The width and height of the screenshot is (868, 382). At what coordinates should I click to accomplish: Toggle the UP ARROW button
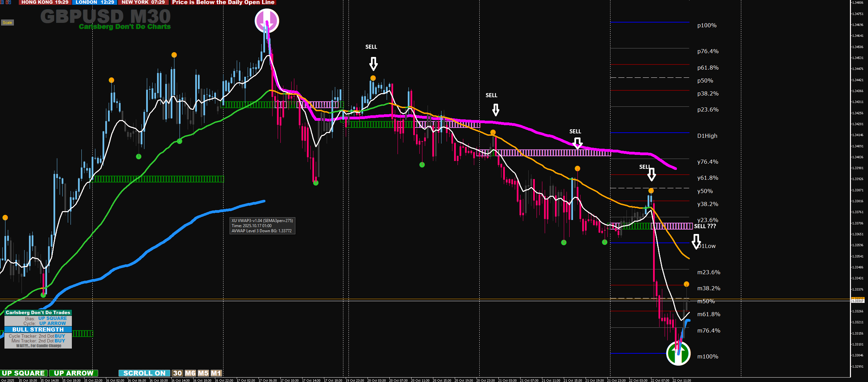(74, 373)
